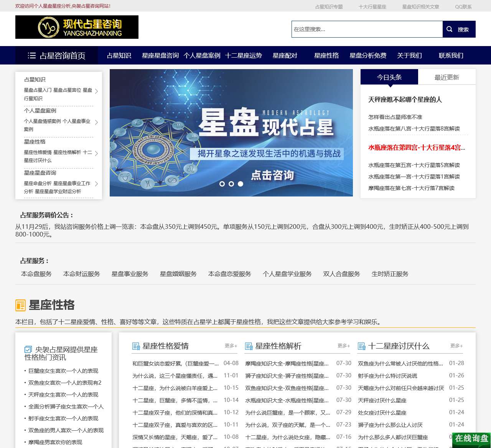Open article 水瓶座落在第五宫-十大行星落5宫解读

[414, 165]
